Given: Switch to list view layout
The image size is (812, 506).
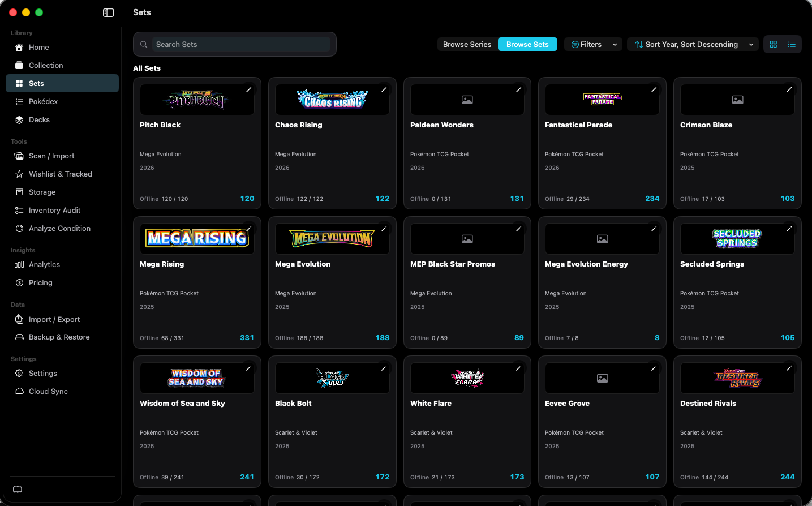Looking at the screenshot, I should click(792, 44).
